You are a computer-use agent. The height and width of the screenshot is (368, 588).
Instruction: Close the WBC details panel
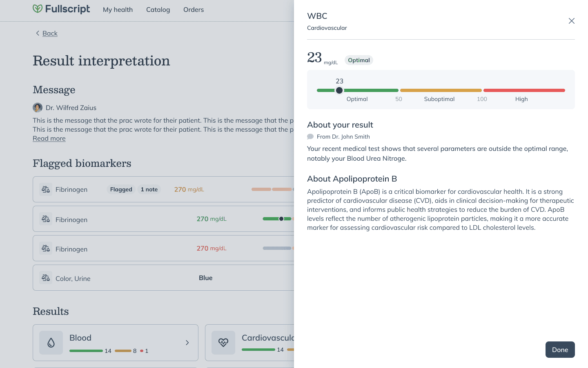point(572,21)
